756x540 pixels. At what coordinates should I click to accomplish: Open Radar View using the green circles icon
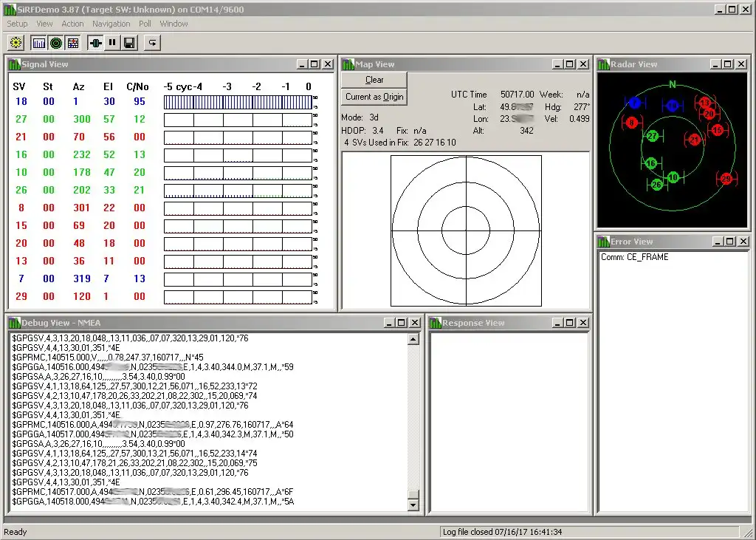click(56, 43)
